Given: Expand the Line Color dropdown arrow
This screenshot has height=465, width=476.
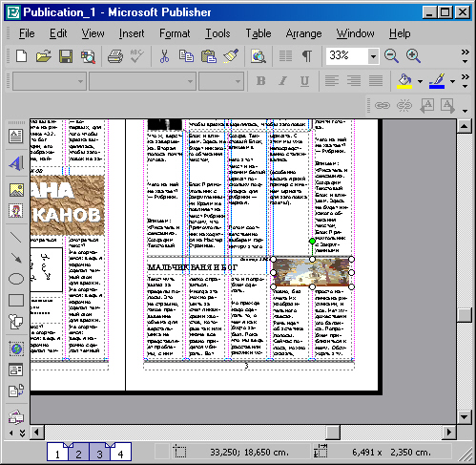Looking at the screenshot, I should [452, 81].
